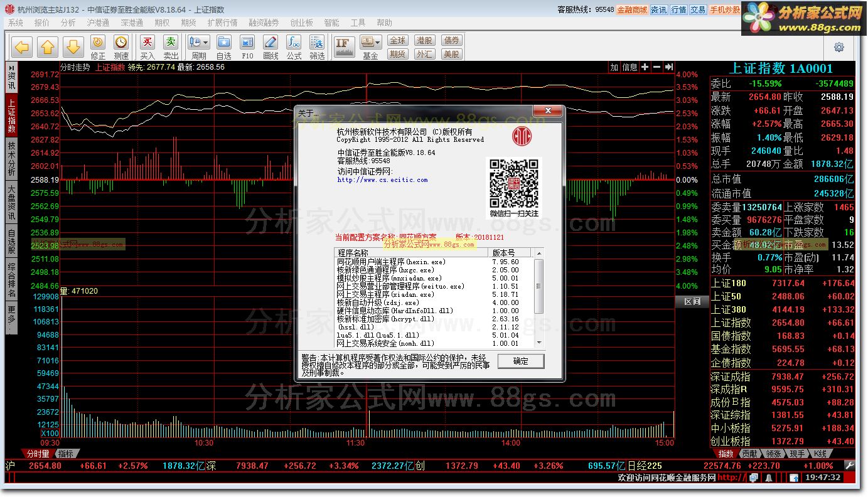Select the 领涨 tab in right panel
The image size is (868, 497).
773,454
